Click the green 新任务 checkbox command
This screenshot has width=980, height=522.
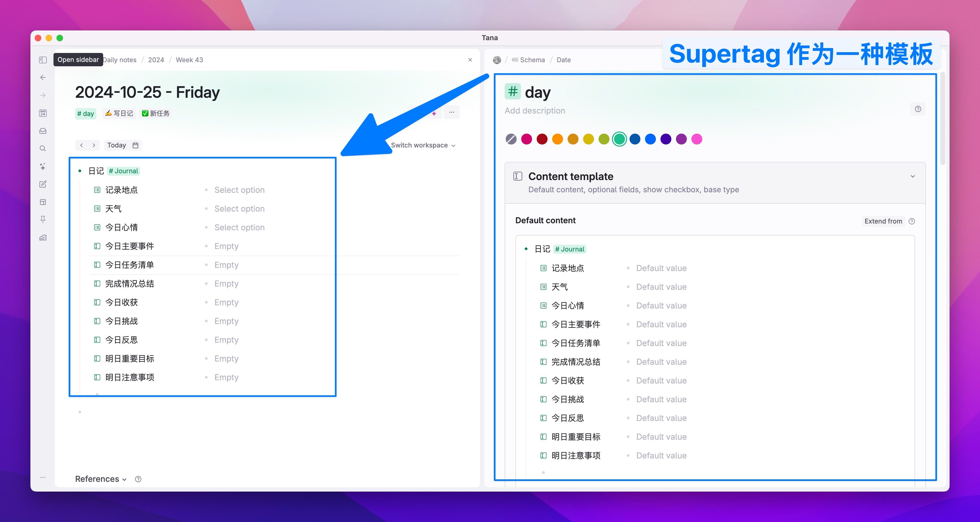(x=156, y=114)
